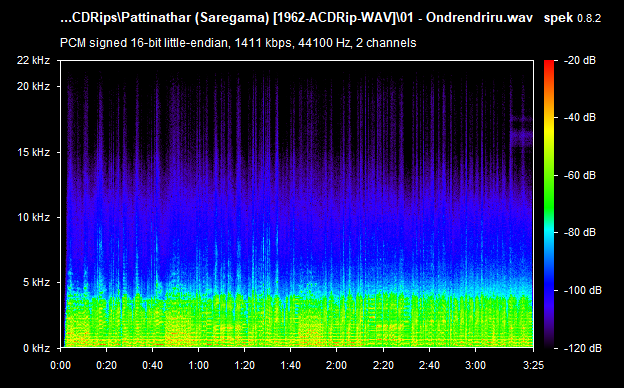Click the 22 kHz frequency axis label
The image size is (624, 388).
[x=33, y=60]
